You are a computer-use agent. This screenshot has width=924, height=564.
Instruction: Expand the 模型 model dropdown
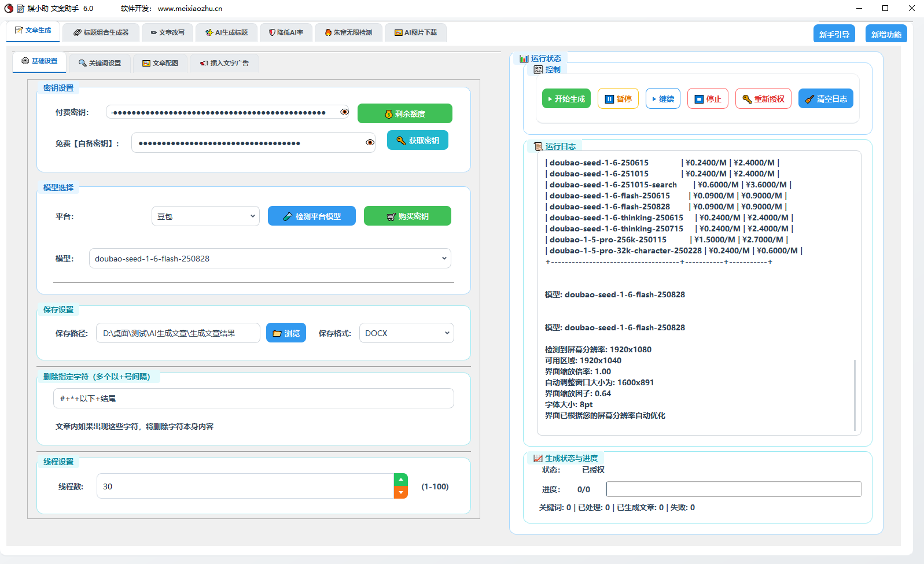270,259
